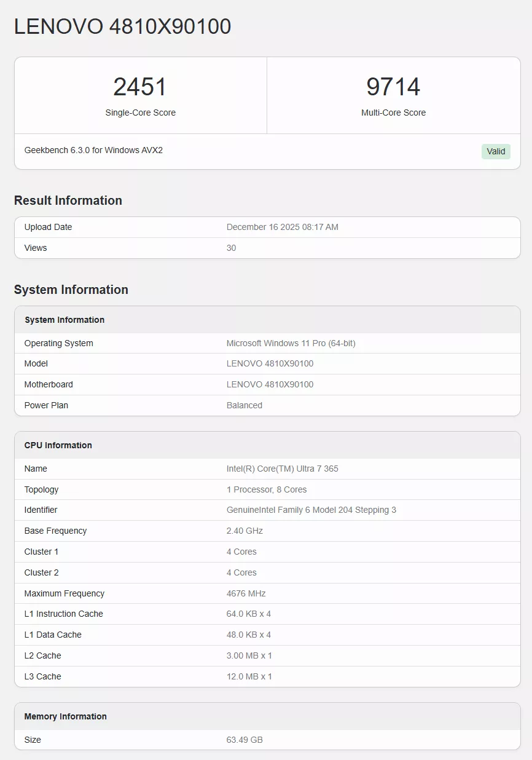The height and width of the screenshot is (760, 532).
Task: Click the Multi-Core Score label
Action: coord(393,113)
